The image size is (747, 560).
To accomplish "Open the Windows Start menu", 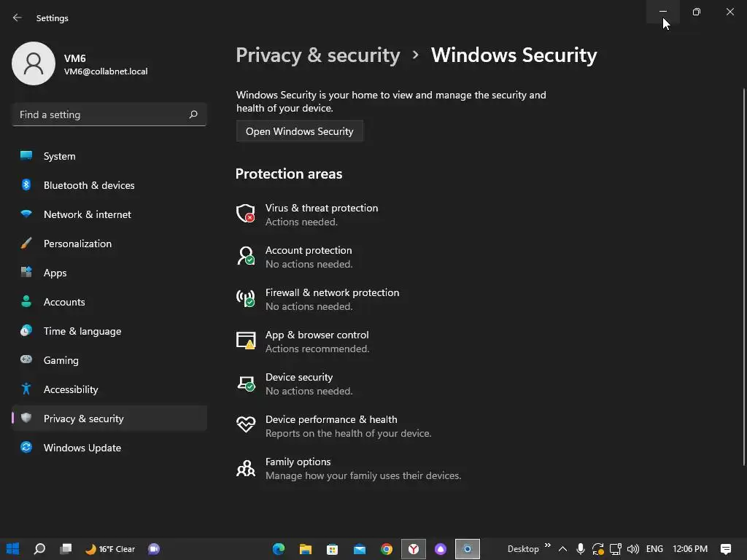I will [x=12, y=548].
